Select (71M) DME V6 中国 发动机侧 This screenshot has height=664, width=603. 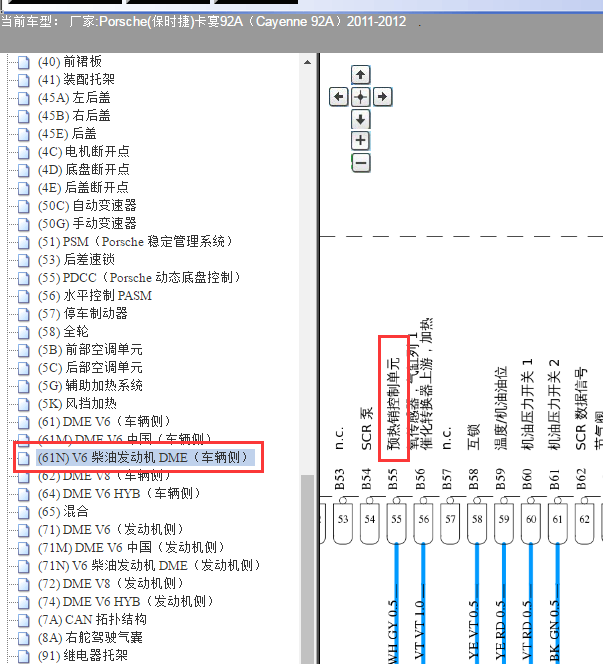coord(132,548)
